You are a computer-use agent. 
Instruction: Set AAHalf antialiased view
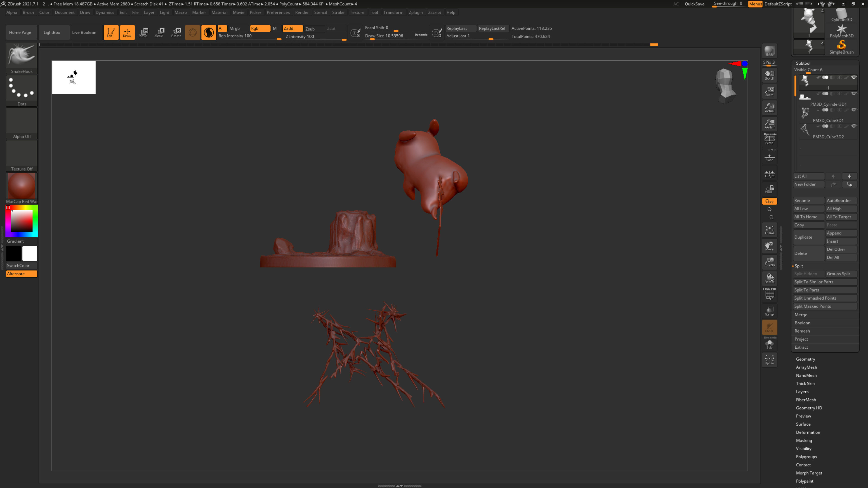pos(769,124)
